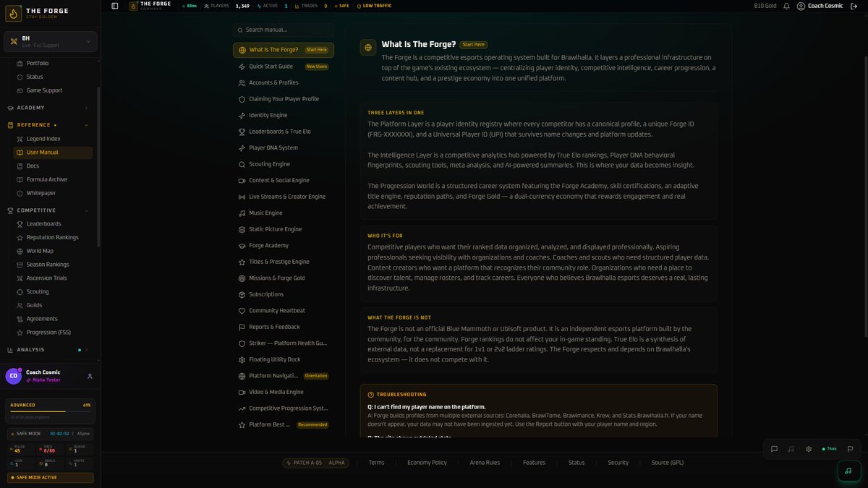Go to Legend Index in sidebar
The width and height of the screenshot is (868, 488).
tap(53, 139)
